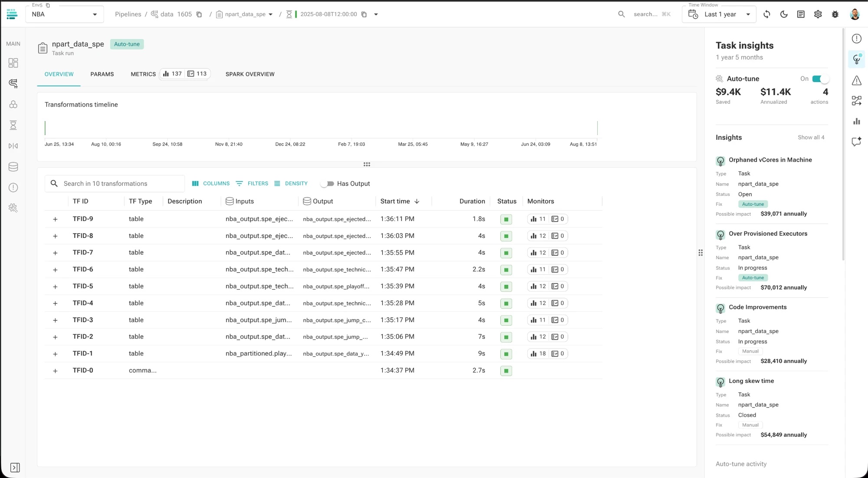Click the Auto-tune badge next to task name

tap(127, 44)
